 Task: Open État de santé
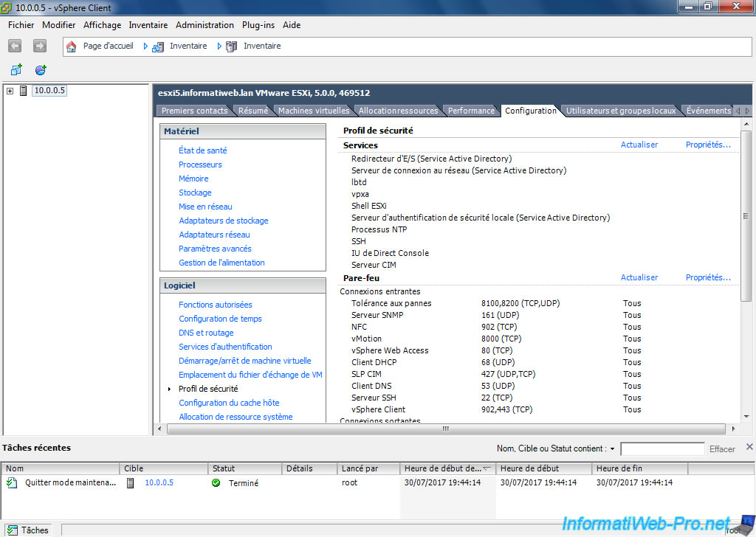click(x=202, y=150)
